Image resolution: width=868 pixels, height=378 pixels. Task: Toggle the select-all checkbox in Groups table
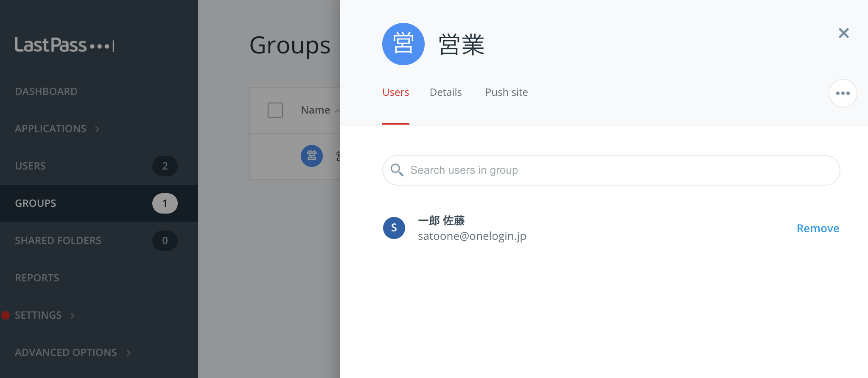point(275,110)
